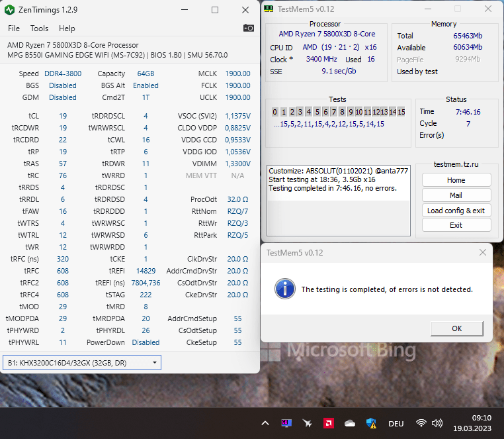Click the DEU language indicator

point(396,424)
